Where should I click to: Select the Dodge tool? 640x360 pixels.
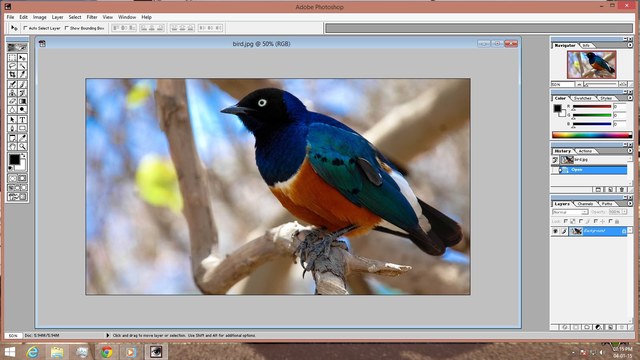(x=22, y=109)
